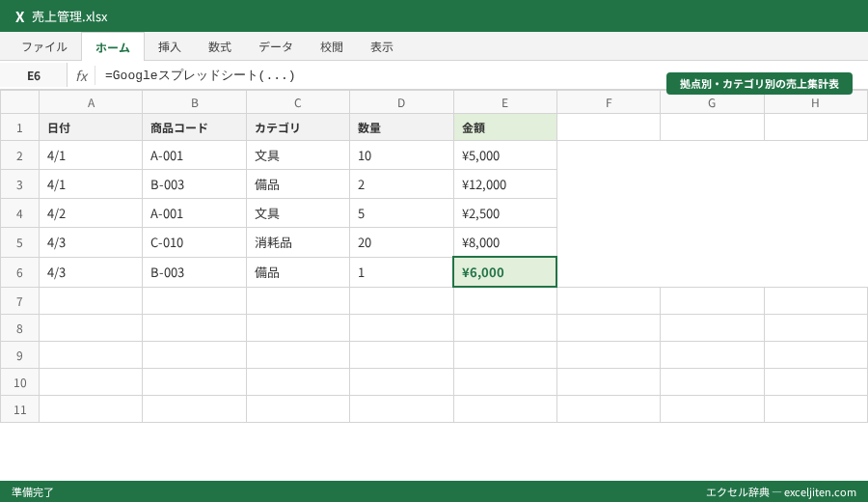Image resolution: width=868 pixels, height=502 pixels.
Task: Select row 9 header
Action: (20, 355)
